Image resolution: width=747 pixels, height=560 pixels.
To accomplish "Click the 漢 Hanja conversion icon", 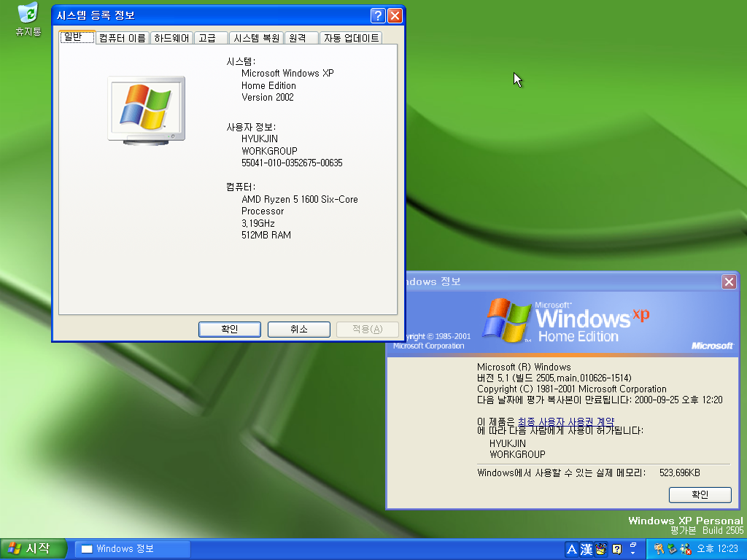I will [x=587, y=550].
